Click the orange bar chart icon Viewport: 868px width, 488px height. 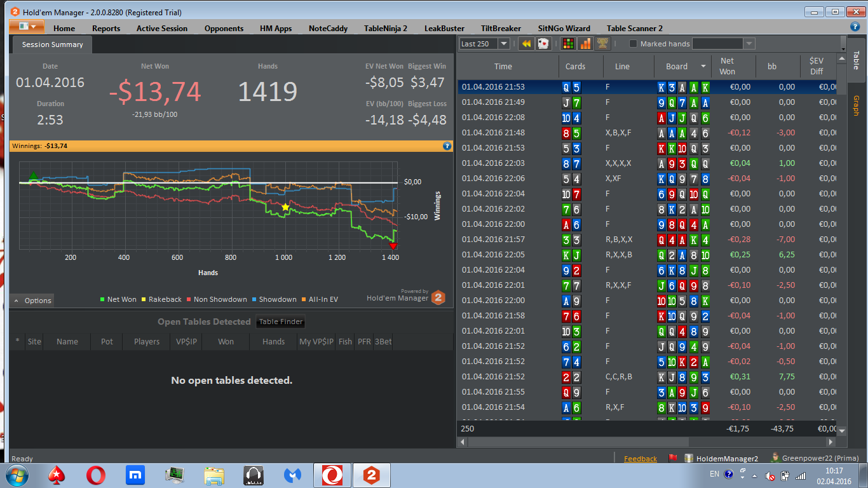coord(585,44)
